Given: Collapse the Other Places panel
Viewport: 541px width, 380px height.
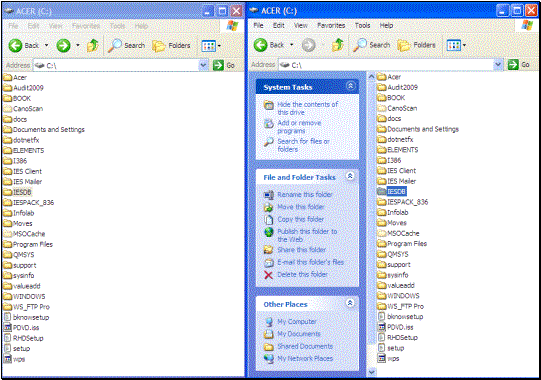Looking at the screenshot, I should point(350,303).
